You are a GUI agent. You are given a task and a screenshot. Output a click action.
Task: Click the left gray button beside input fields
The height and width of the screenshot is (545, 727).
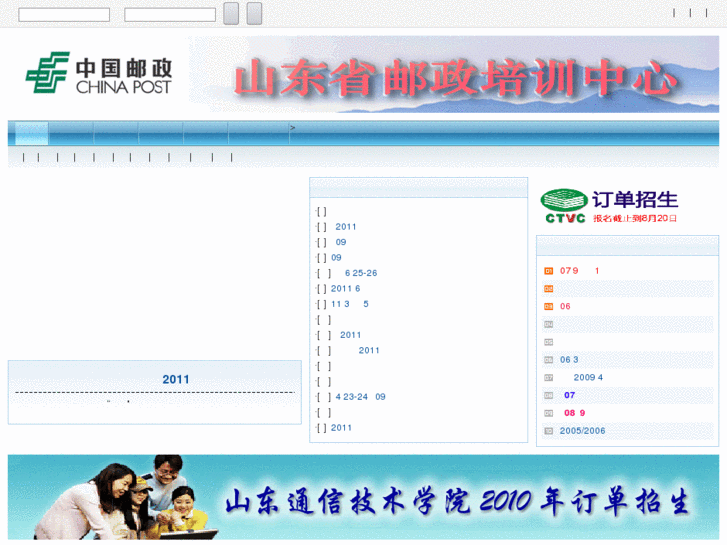231,13
